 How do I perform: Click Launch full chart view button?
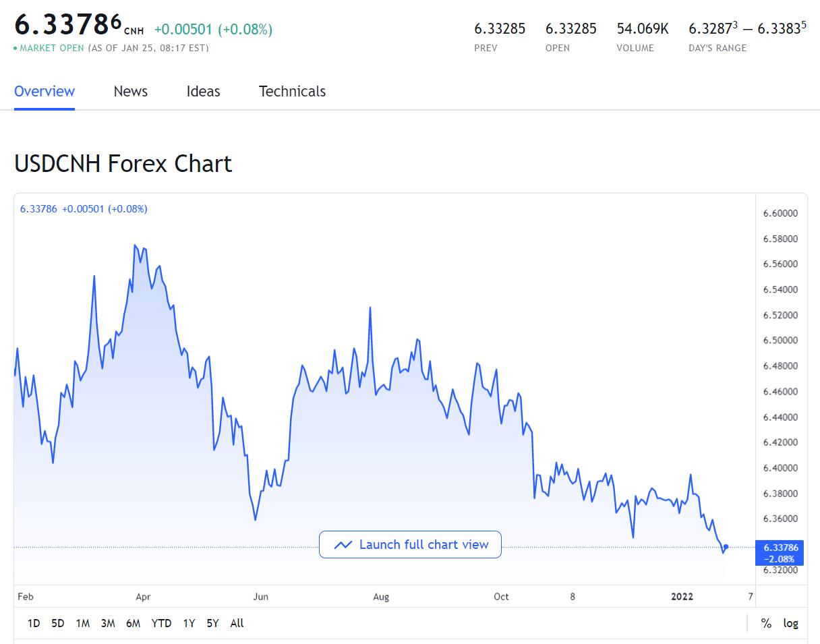[410, 545]
